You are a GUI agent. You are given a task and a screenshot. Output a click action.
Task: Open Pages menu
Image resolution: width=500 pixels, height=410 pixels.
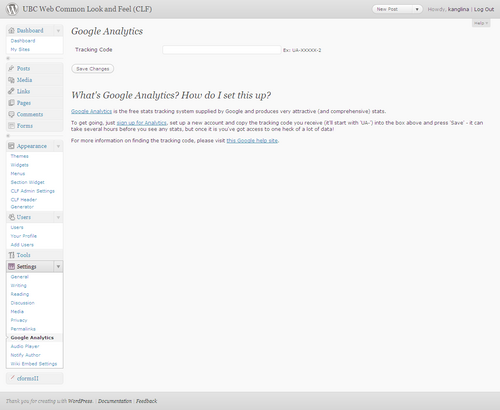click(x=24, y=103)
